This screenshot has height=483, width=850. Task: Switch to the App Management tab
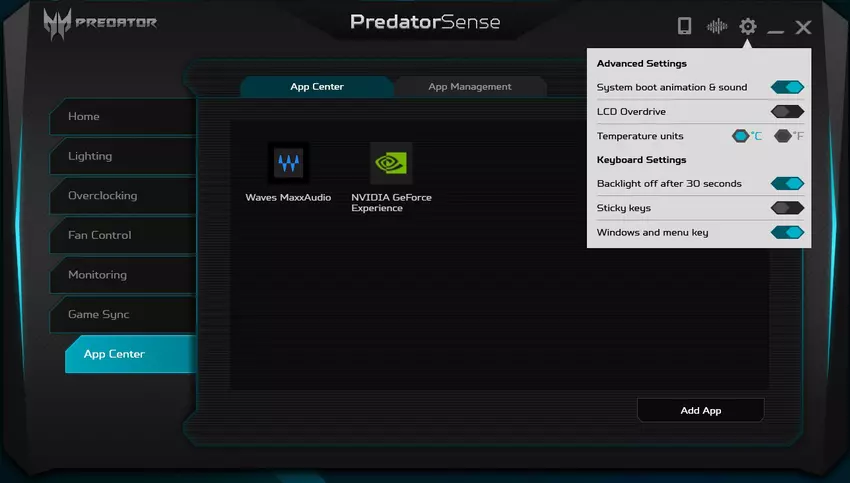470,87
